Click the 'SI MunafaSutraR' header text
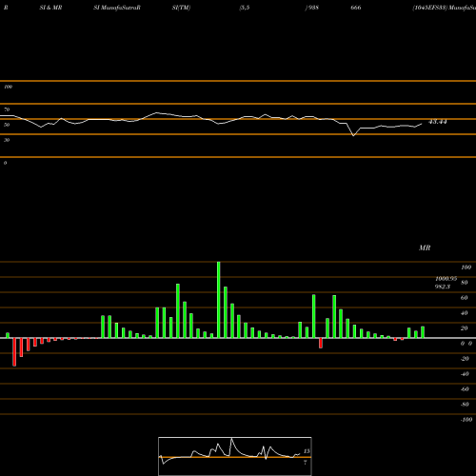 [117, 8]
